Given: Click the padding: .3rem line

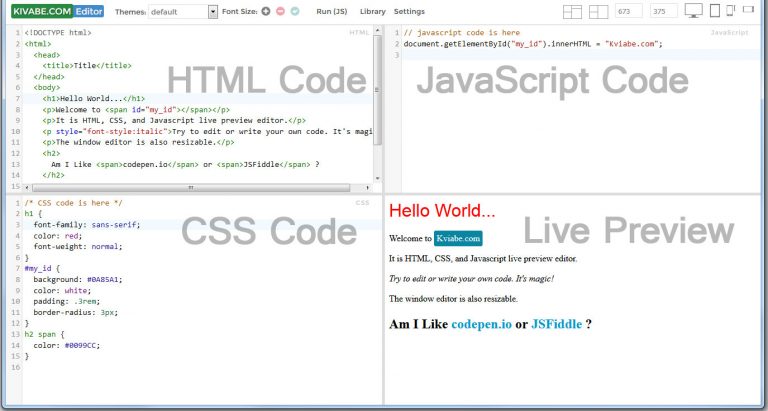Looking at the screenshot, I should point(67,301).
